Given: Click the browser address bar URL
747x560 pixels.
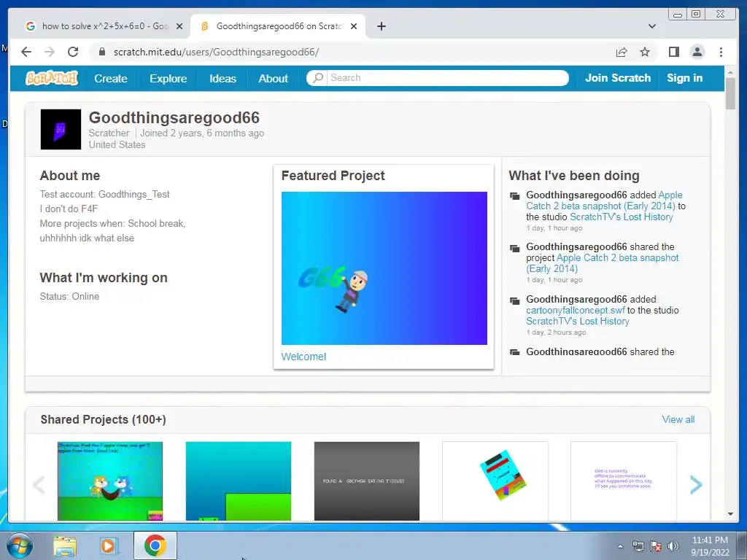Looking at the screenshot, I should 216,52.
